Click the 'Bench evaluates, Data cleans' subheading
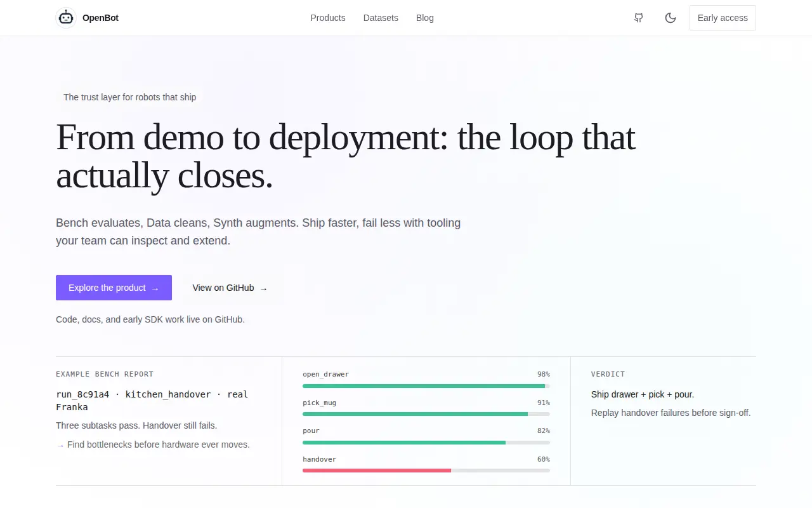 (x=258, y=232)
